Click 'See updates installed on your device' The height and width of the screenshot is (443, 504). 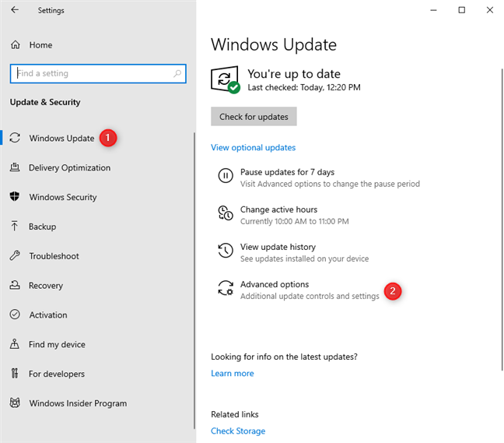click(304, 258)
